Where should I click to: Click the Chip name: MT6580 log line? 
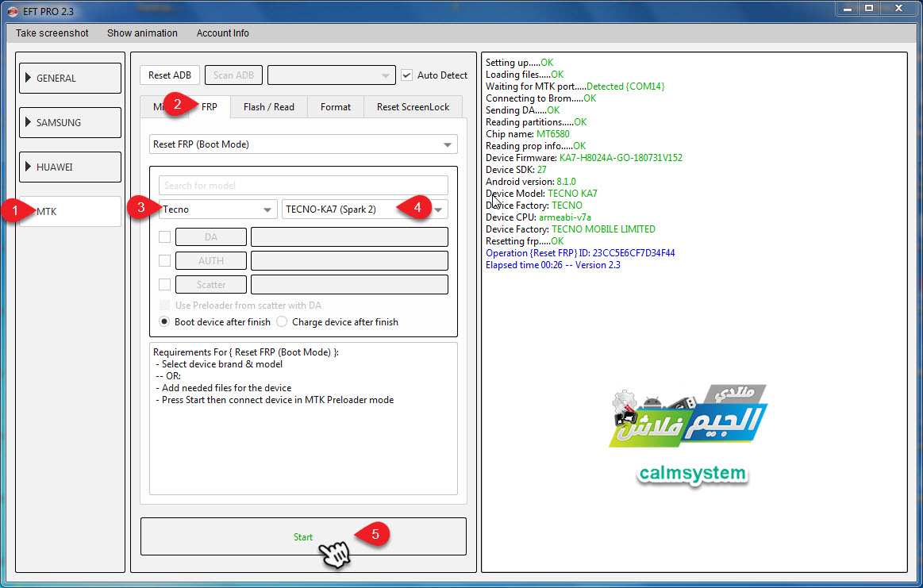[528, 133]
